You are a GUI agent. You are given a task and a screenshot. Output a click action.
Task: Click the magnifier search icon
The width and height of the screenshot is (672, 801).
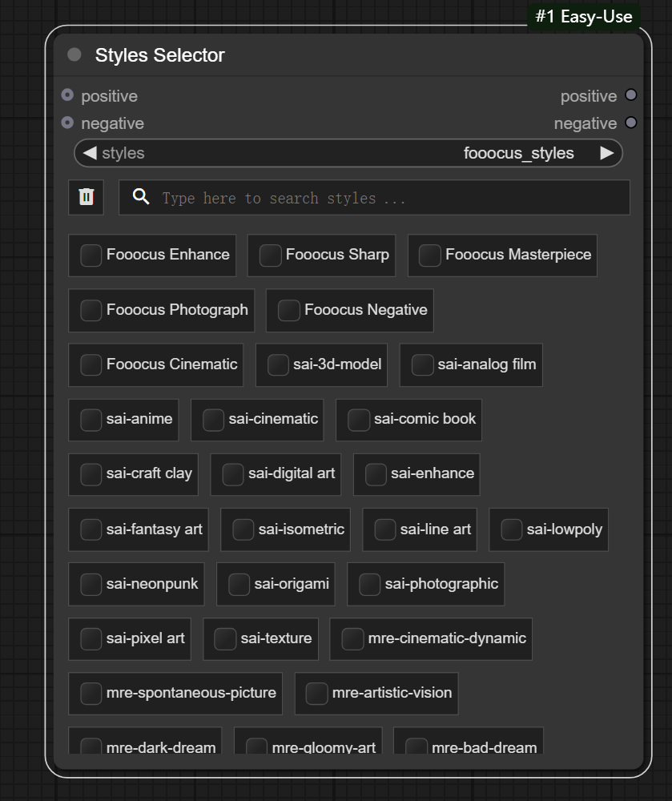[x=141, y=197]
